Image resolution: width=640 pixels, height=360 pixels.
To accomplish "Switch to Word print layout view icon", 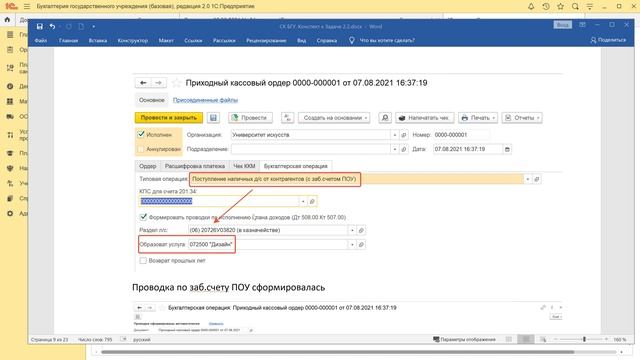I will (526, 339).
